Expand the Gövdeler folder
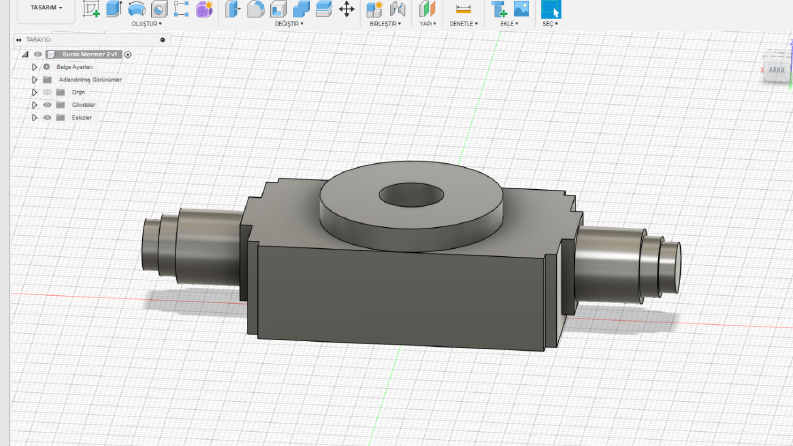This screenshot has width=793, height=446. click(34, 105)
